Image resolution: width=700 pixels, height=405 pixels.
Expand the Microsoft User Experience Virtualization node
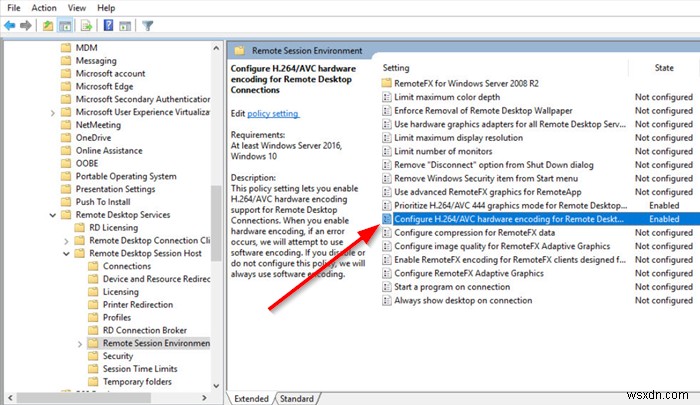click(x=53, y=113)
